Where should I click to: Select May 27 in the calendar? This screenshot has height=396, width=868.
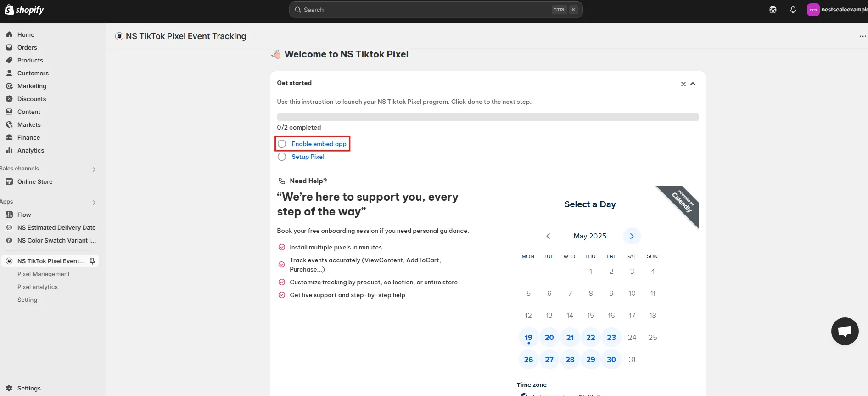[x=549, y=359]
